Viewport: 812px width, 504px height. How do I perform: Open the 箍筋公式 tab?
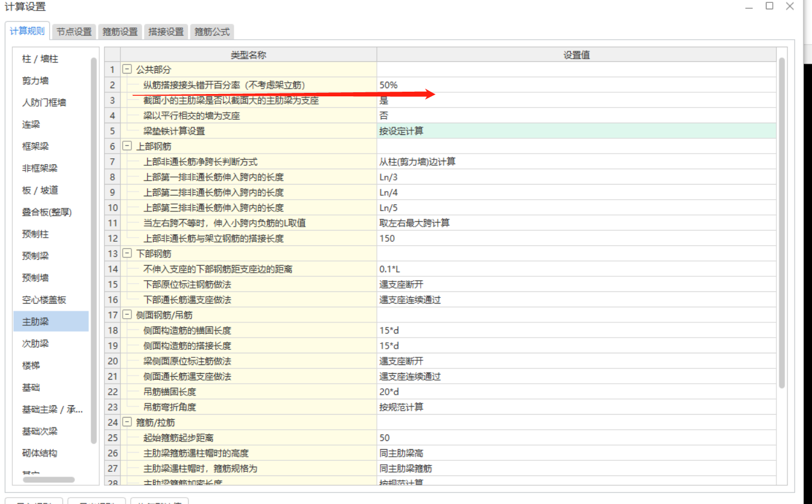pyautogui.click(x=212, y=32)
